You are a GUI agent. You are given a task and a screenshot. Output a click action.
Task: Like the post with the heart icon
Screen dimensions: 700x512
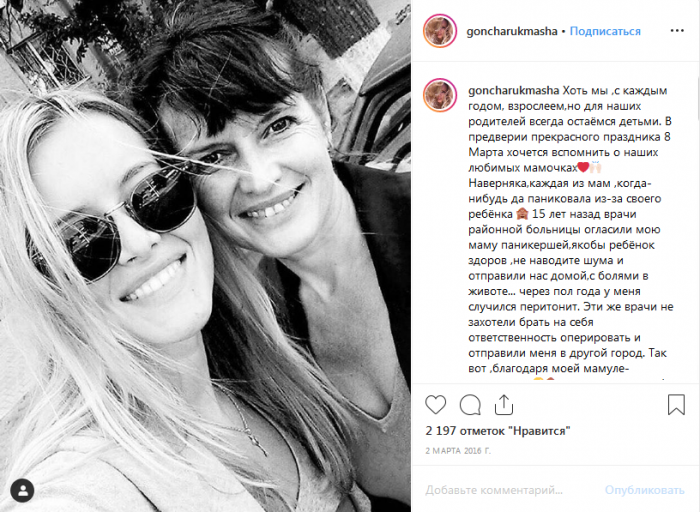click(436, 405)
